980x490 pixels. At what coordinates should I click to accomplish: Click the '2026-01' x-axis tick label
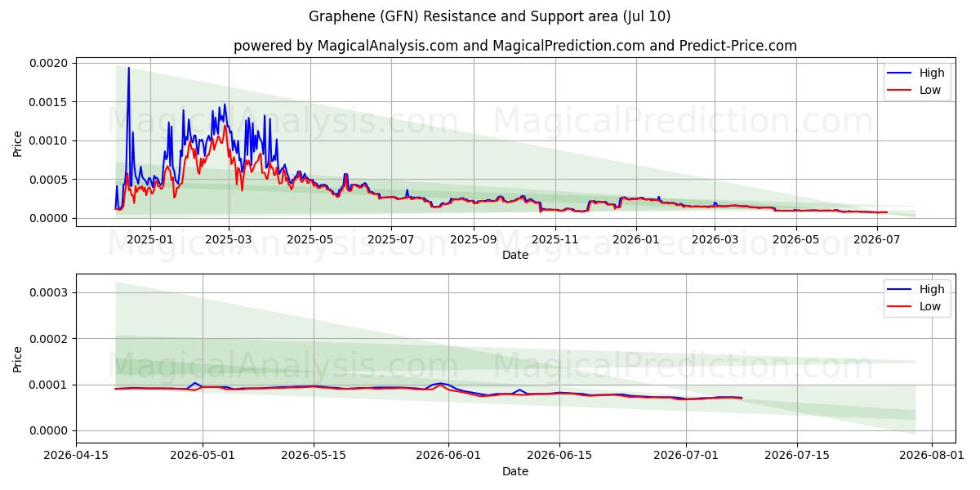(x=636, y=239)
